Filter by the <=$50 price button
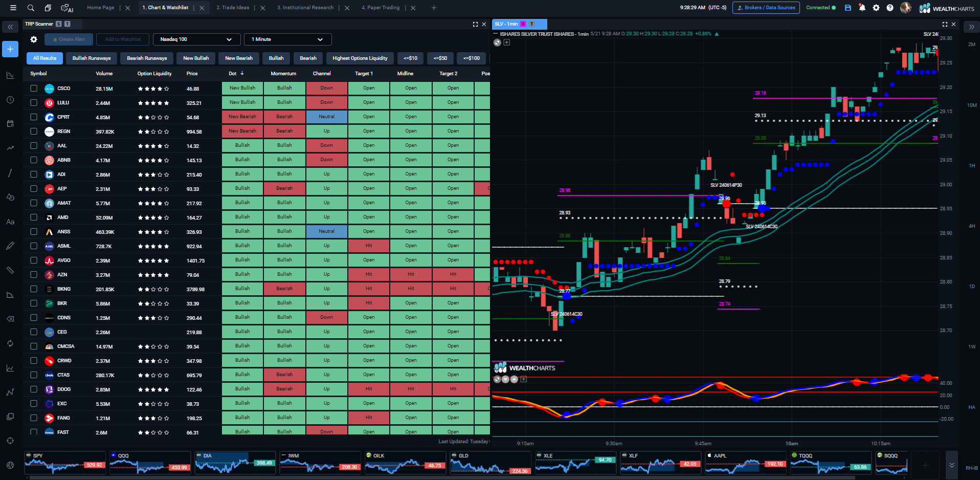The image size is (980, 480). pos(440,58)
